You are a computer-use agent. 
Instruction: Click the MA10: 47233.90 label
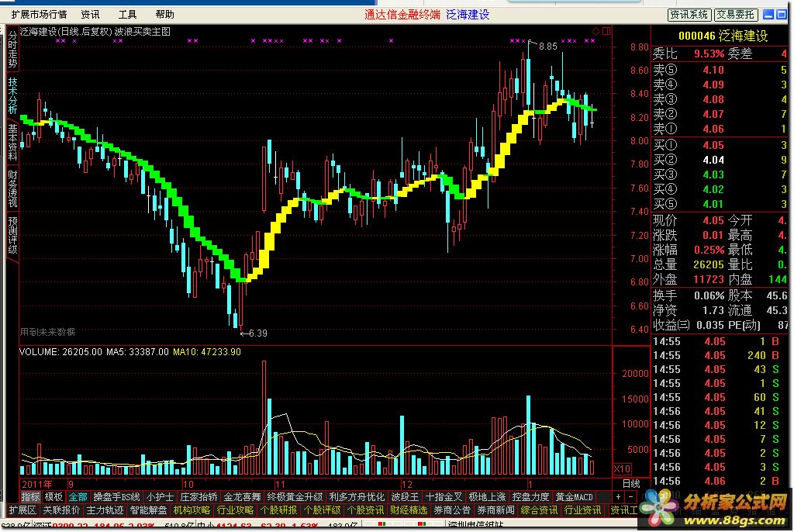click(x=207, y=351)
